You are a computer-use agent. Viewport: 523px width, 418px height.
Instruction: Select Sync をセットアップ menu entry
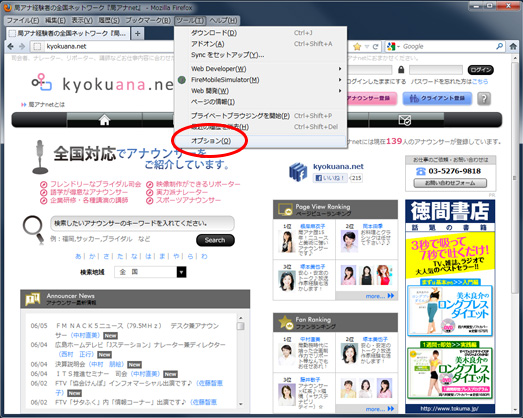coord(260,55)
